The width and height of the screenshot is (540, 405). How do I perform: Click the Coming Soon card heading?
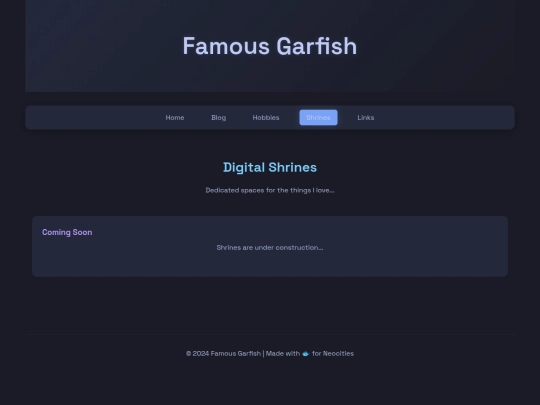[x=67, y=232]
